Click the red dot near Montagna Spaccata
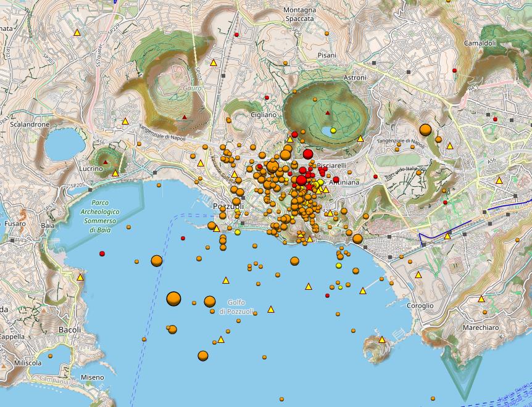Viewport: 532px width, 407px height. 237,35
